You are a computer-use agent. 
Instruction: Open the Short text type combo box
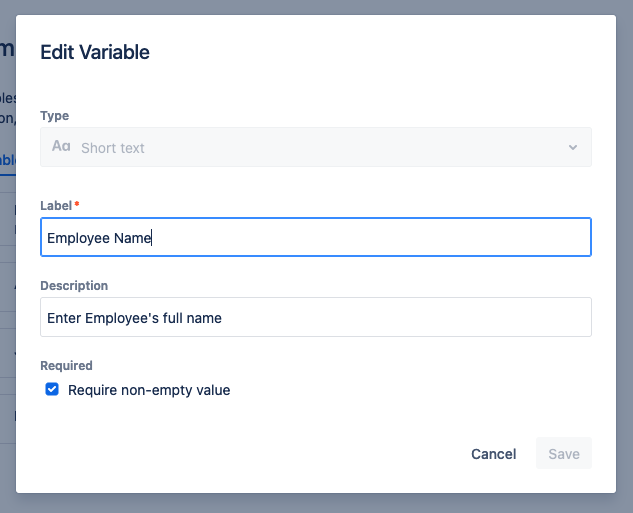click(x=315, y=147)
